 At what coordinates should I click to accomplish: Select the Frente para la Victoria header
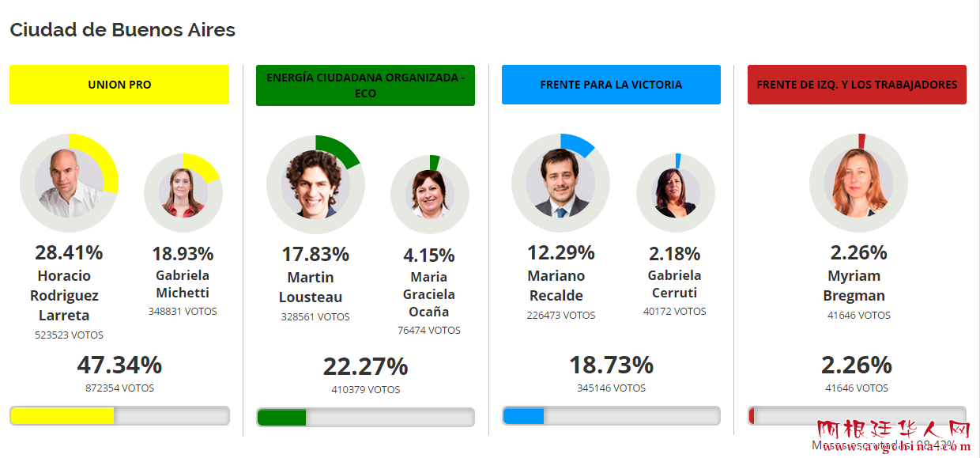611,85
